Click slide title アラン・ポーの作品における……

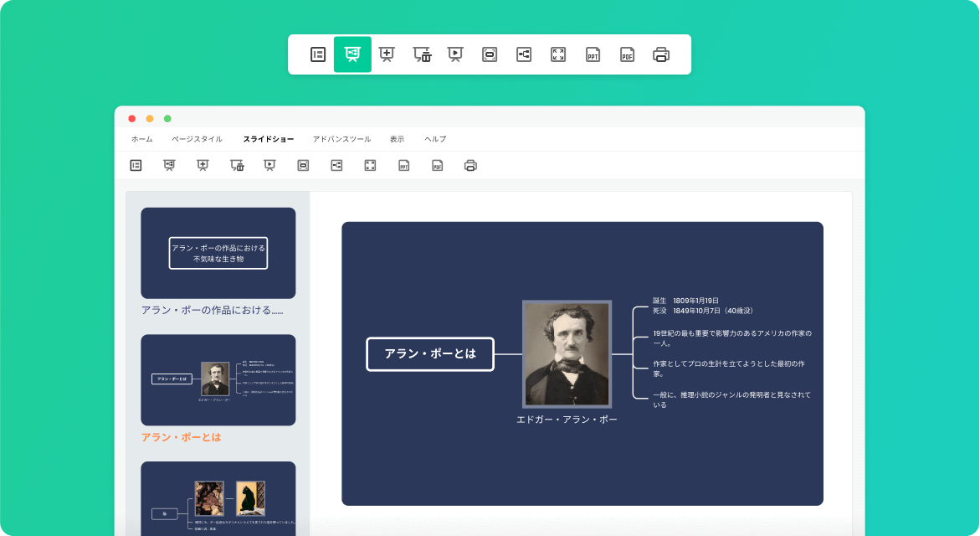coord(212,310)
